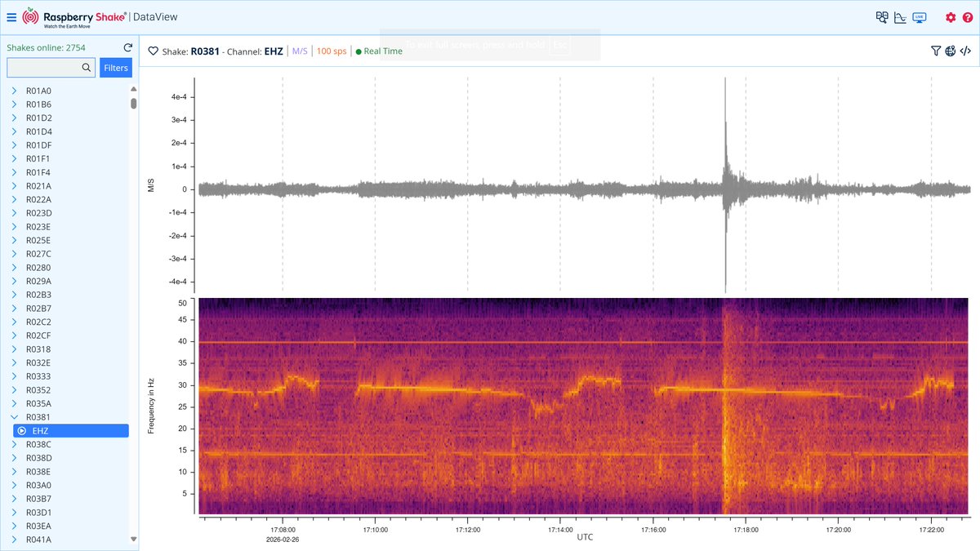Click the R02B3 station name
The image size is (980, 551).
(x=38, y=295)
